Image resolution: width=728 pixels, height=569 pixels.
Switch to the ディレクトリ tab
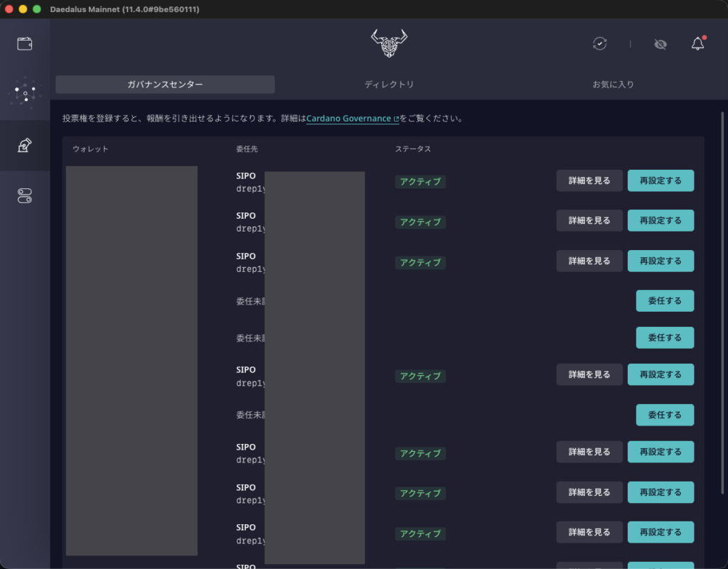[389, 85]
